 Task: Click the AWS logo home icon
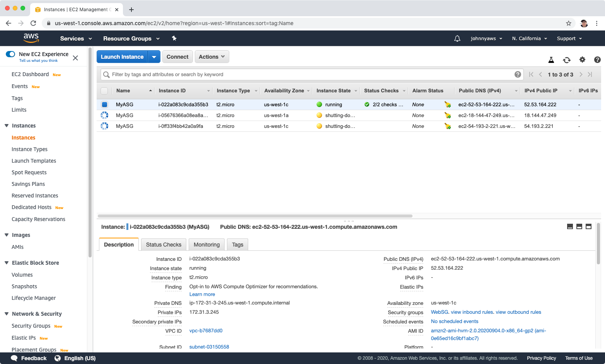tap(31, 38)
